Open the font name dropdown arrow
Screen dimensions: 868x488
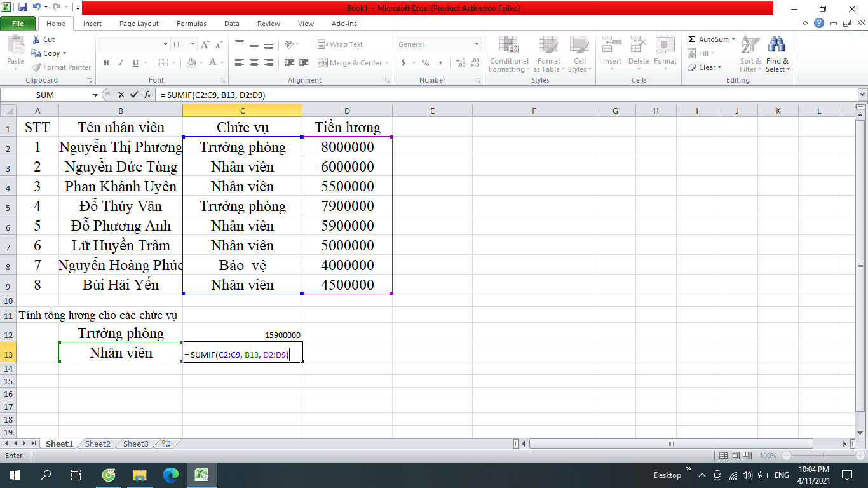click(x=165, y=44)
